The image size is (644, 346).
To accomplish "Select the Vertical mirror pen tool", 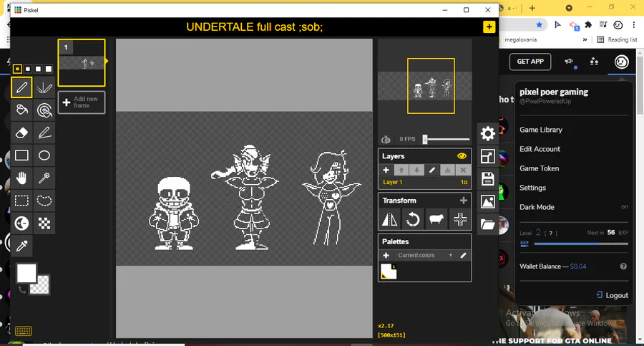I will [44, 87].
